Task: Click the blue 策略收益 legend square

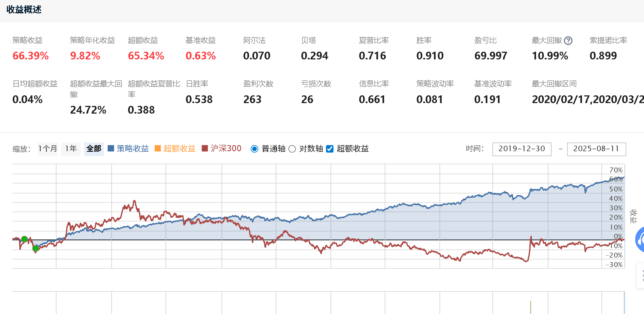Action: pyautogui.click(x=111, y=149)
